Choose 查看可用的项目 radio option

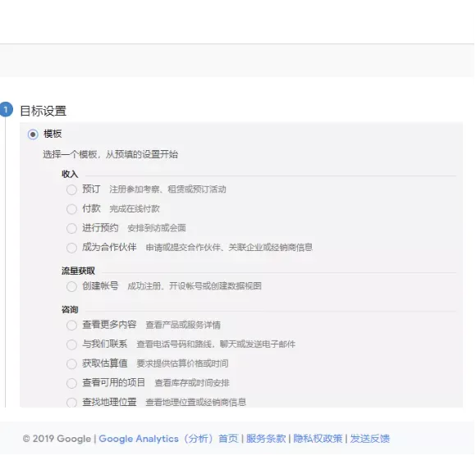[71, 384]
